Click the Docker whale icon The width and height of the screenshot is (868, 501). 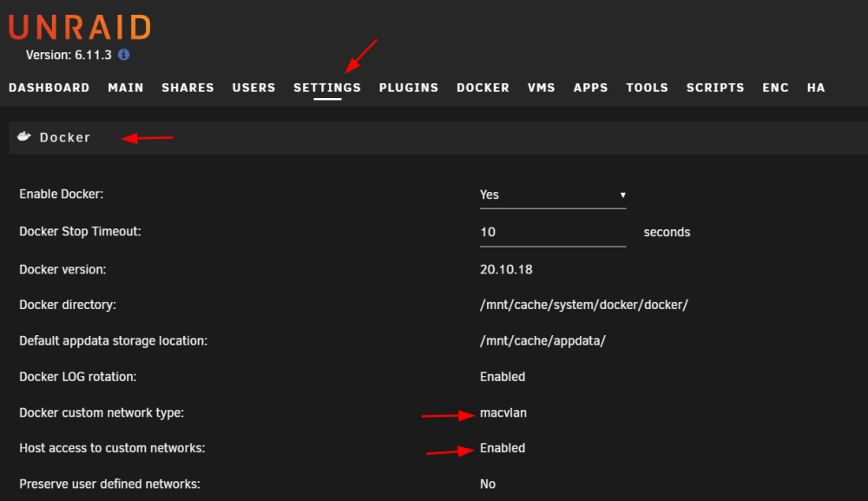pos(23,136)
